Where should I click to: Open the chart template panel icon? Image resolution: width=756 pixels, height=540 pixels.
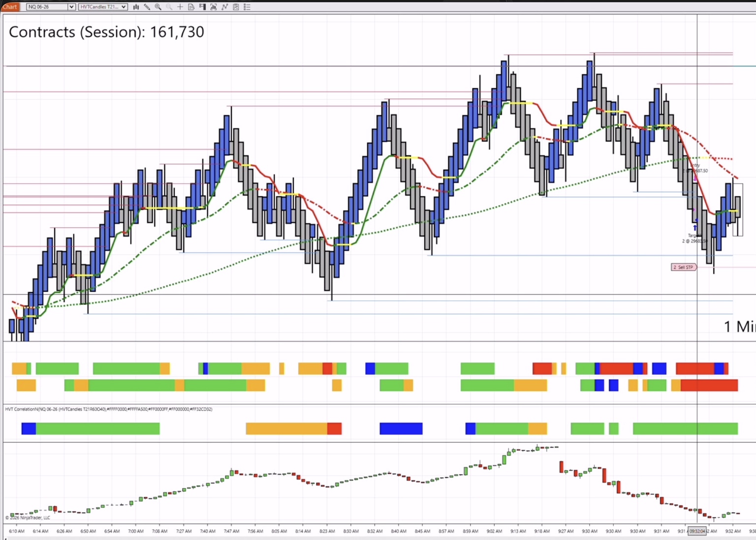(236, 7)
